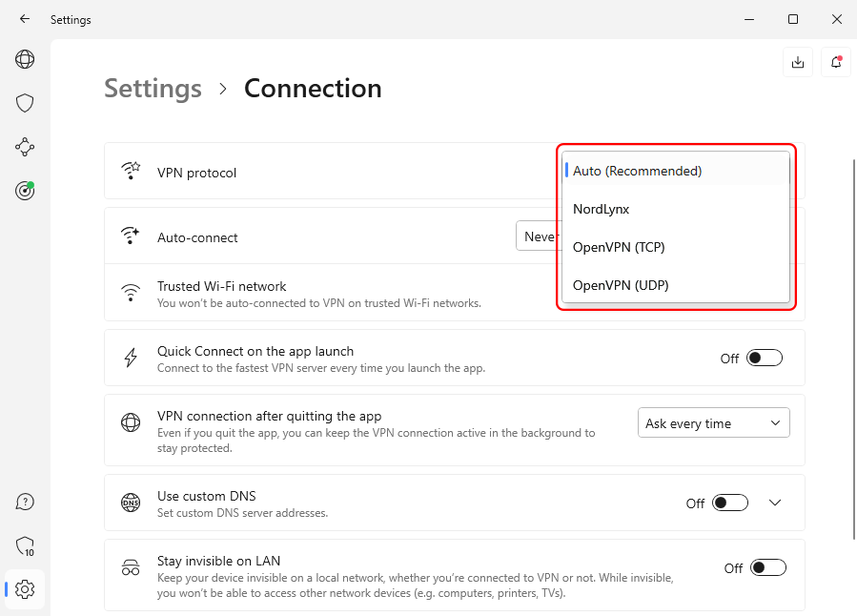Click the shield icon with number 10
The width and height of the screenshot is (857, 616).
(25, 545)
